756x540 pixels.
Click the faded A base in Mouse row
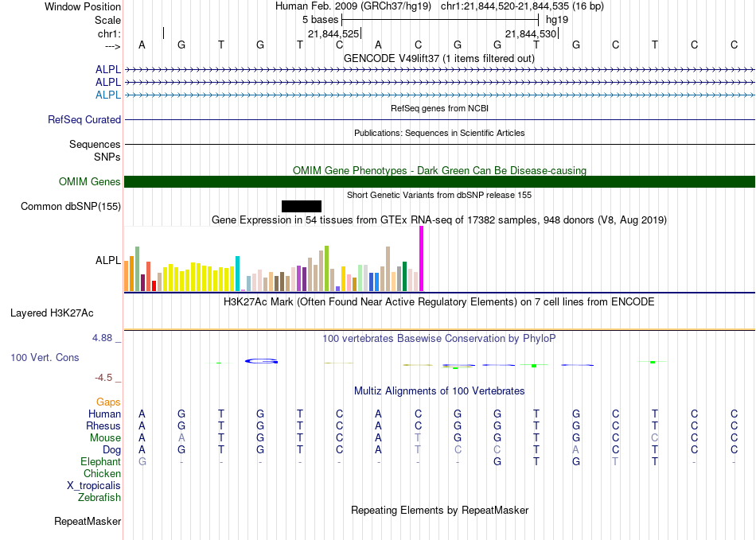tap(181, 438)
